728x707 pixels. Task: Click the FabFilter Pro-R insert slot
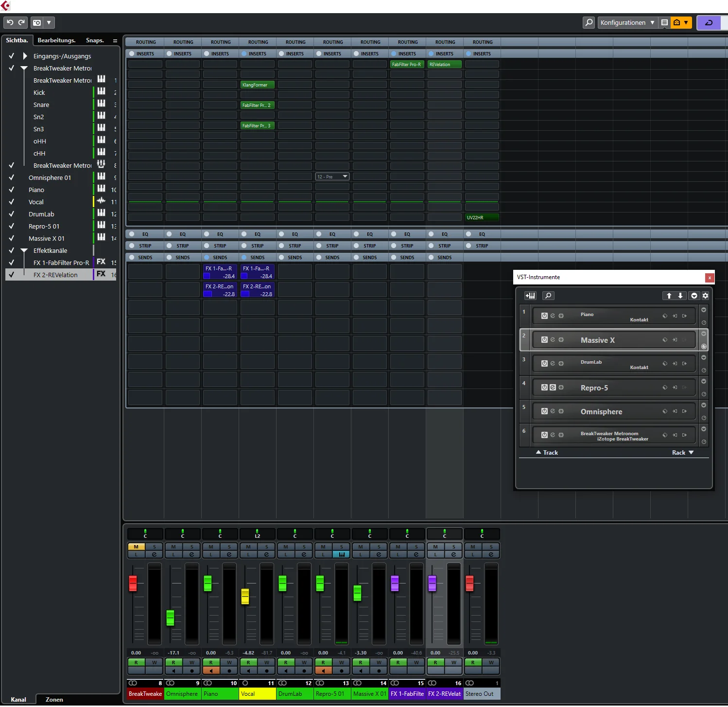point(407,64)
